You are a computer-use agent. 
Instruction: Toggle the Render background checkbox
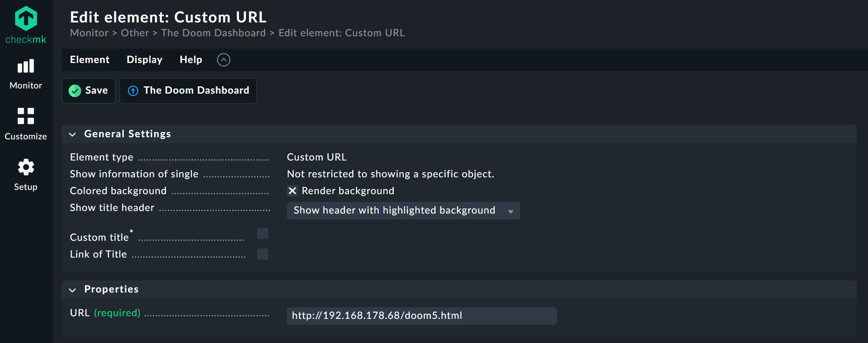point(292,191)
